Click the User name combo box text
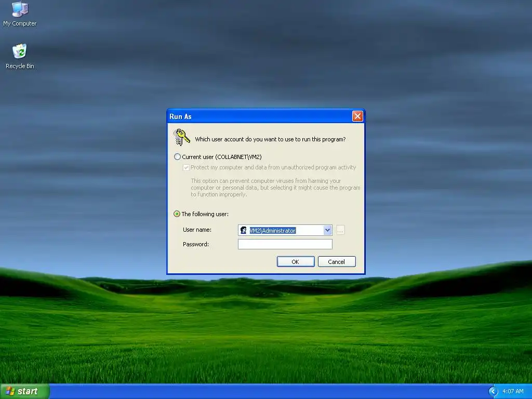 272,230
